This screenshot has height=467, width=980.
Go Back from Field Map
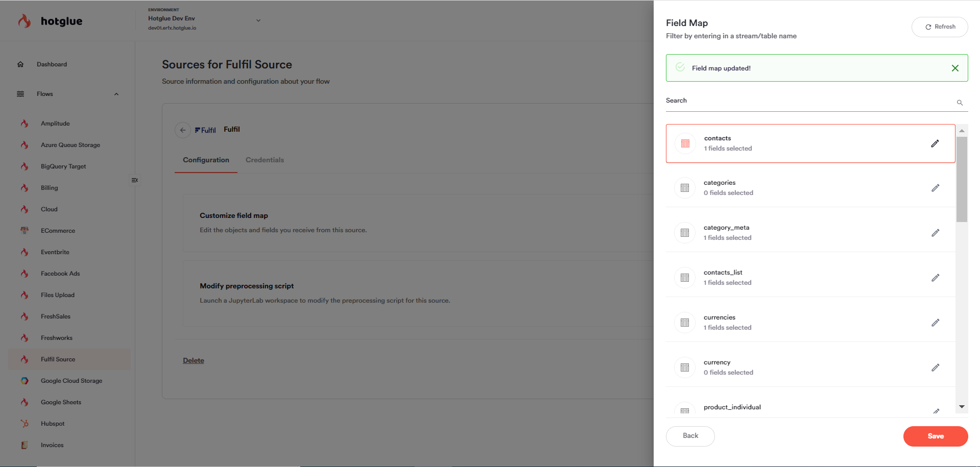[690, 436]
